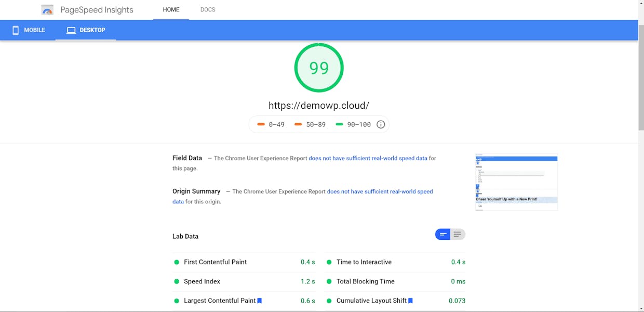Click the Cumulative Layout Shift bookmark icon
The image size is (644, 312).
[x=410, y=301]
